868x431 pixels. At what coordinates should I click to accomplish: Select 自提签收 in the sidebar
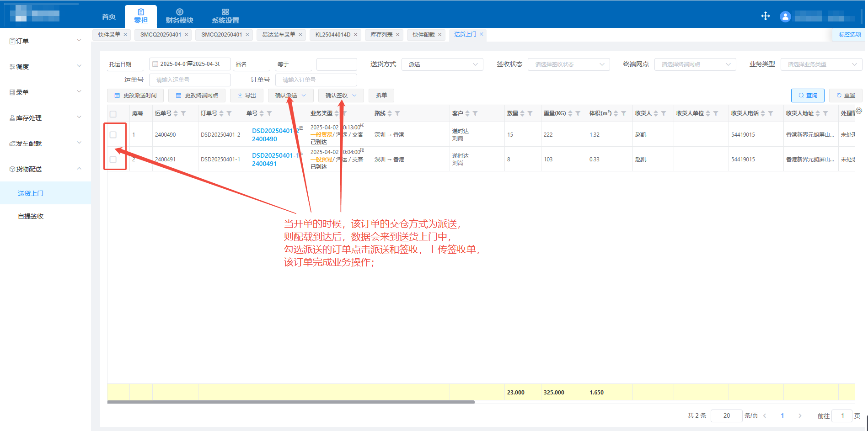click(31, 216)
